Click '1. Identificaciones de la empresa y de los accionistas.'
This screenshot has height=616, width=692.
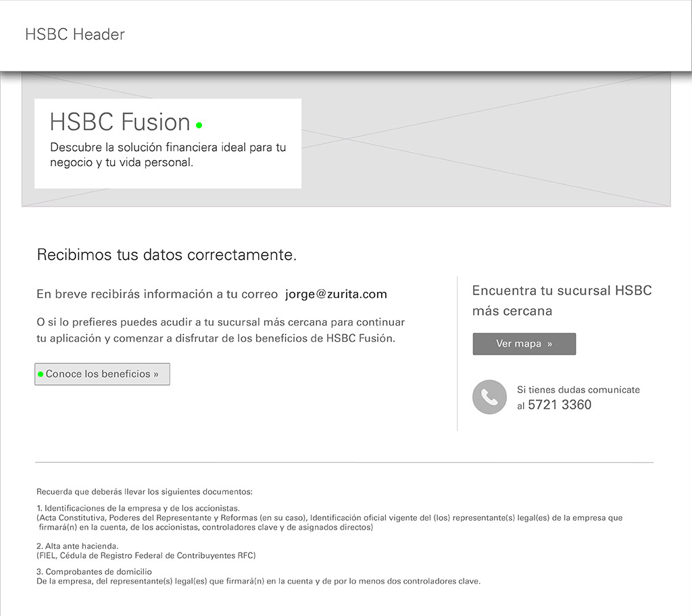coord(138,508)
